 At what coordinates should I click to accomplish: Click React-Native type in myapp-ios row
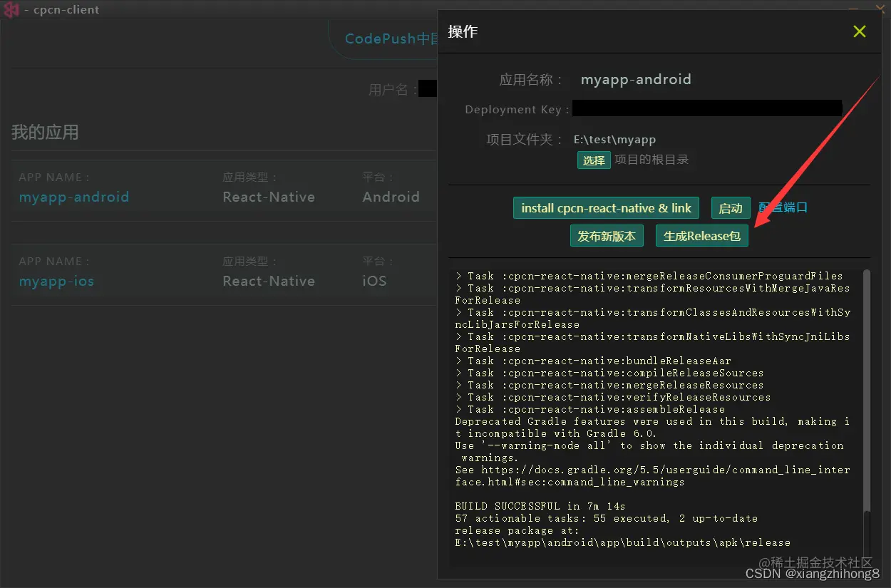point(269,281)
